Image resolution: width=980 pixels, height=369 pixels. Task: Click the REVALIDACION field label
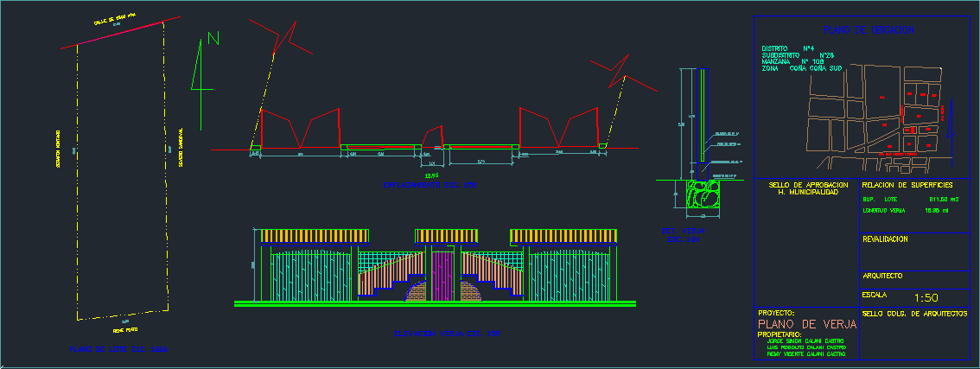tap(885, 239)
